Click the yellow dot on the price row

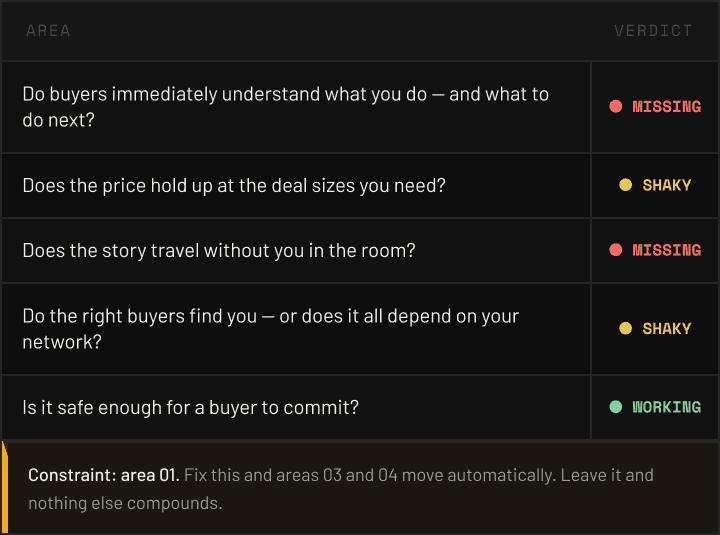(x=626, y=185)
